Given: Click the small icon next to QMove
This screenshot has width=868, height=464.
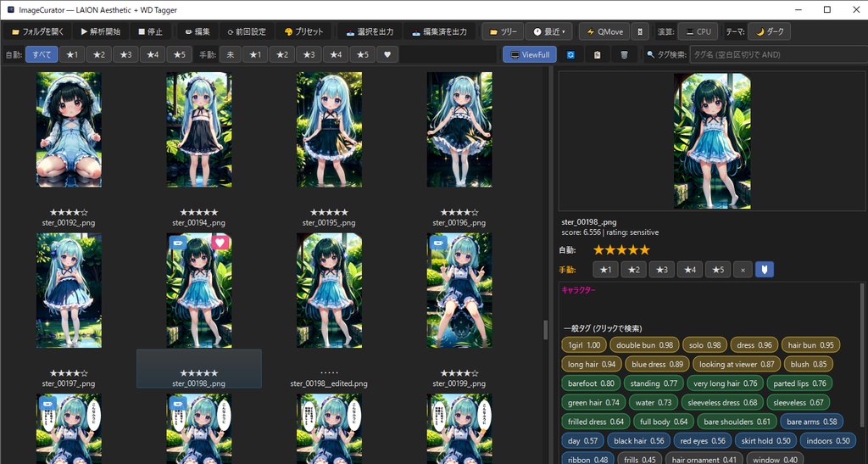Looking at the screenshot, I should coord(640,31).
